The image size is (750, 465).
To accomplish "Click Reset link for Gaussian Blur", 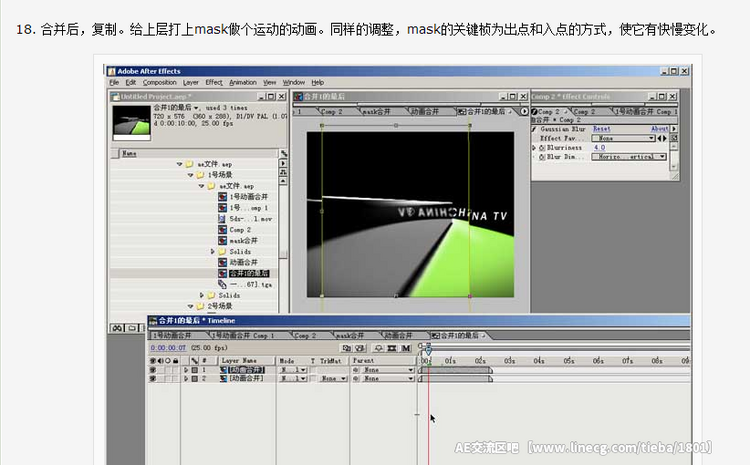I will (601, 129).
